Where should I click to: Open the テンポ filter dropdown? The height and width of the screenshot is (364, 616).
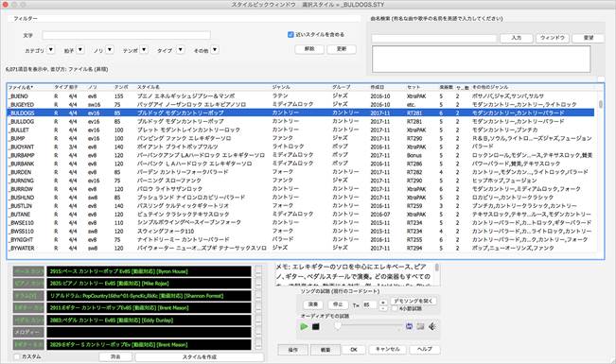coord(144,50)
